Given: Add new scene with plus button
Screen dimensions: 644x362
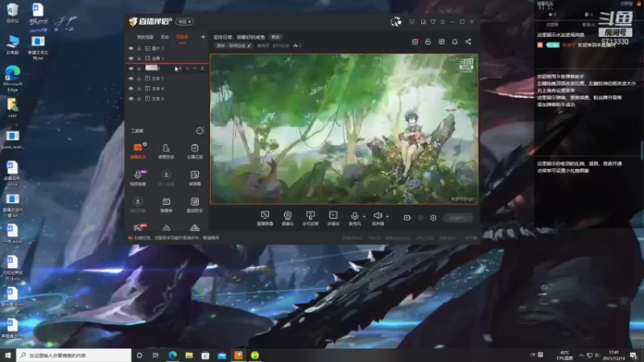Looking at the screenshot, I should pyautogui.click(x=203, y=37).
